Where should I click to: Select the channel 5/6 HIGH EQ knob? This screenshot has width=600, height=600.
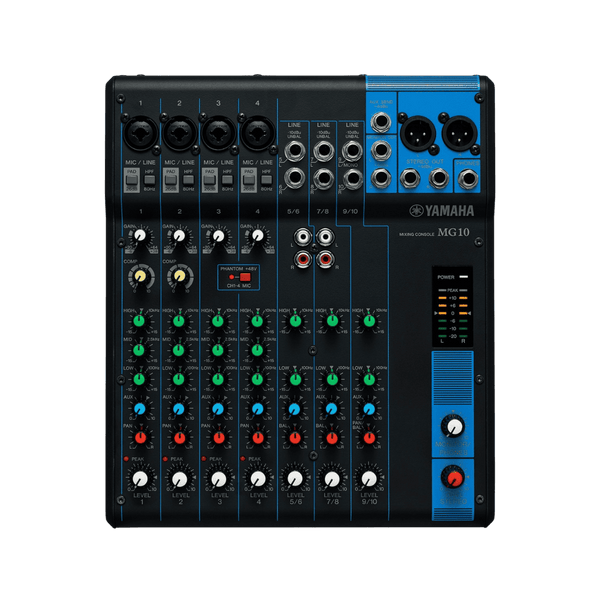(x=295, y=321)
